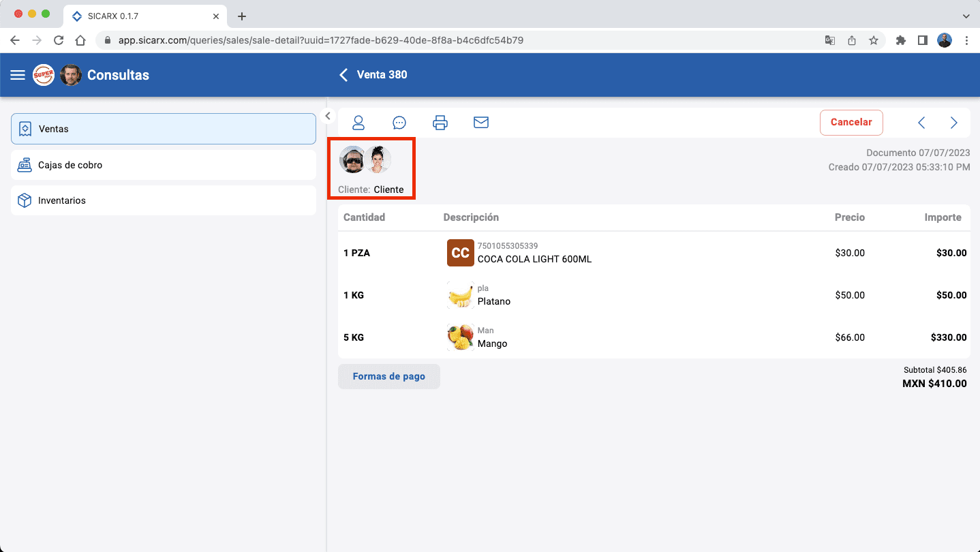Select Ventas in the sidebar
The width and height of the screenshot is (980, 552).
point(164,129)
